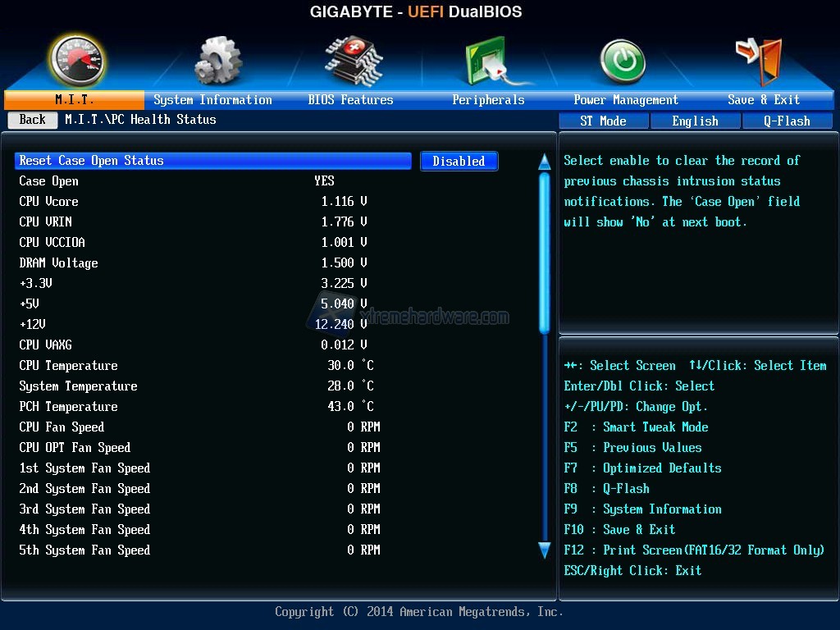Open the English language selector

(695, 121)
